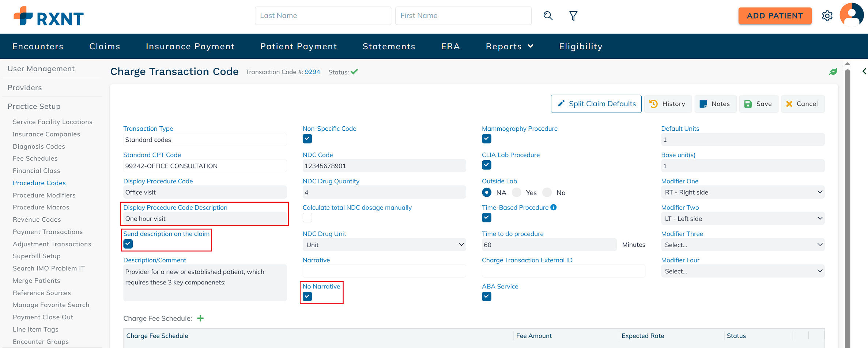This screenshot has height=348, width=868.
Task: Uncheck Send description on the claim
Action: click(x=128, y=244)
